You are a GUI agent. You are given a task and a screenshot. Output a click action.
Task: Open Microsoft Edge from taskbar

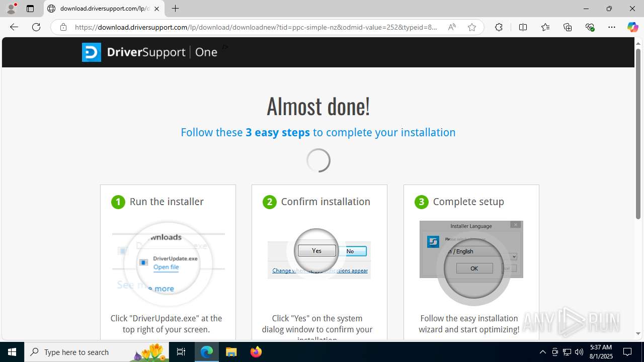click(207, 352)
